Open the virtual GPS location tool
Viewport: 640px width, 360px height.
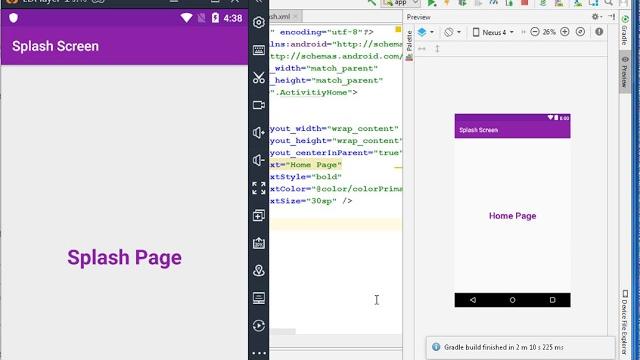(x=258, y=270)
